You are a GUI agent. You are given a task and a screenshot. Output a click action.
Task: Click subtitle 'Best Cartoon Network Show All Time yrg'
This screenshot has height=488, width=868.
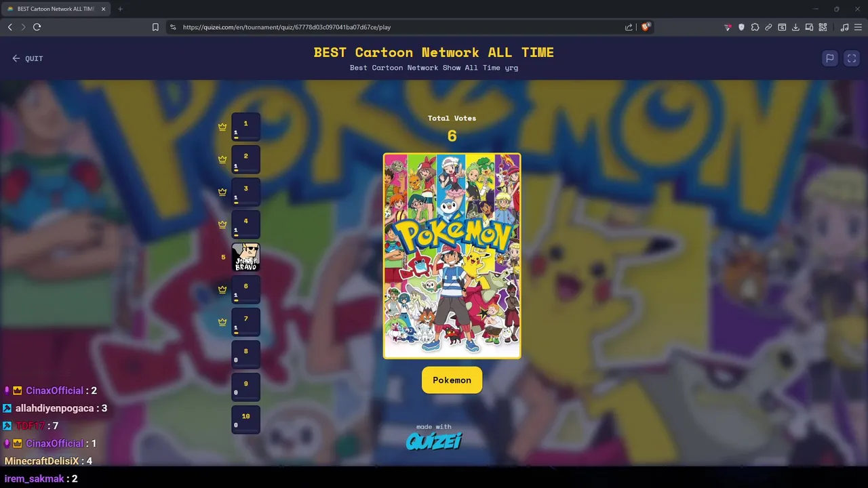tap(434, 68)
